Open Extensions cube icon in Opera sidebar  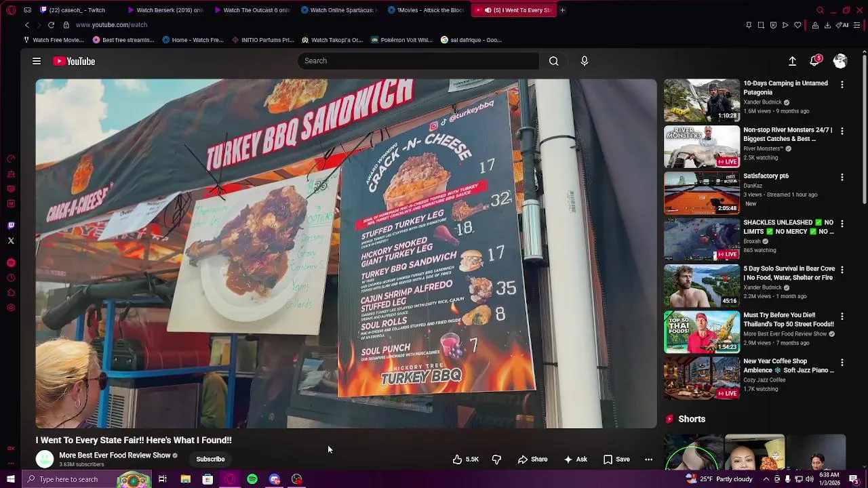11,293
